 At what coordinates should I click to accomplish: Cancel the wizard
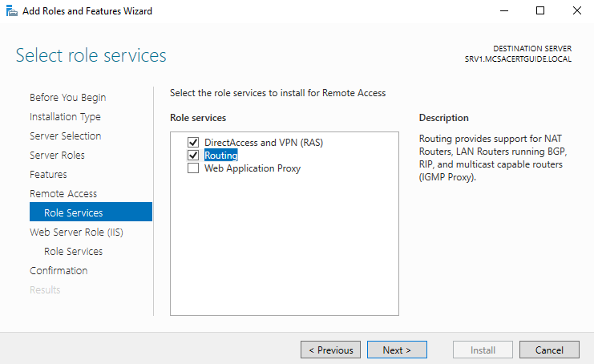pyautogui.click(x=549, y=350)
